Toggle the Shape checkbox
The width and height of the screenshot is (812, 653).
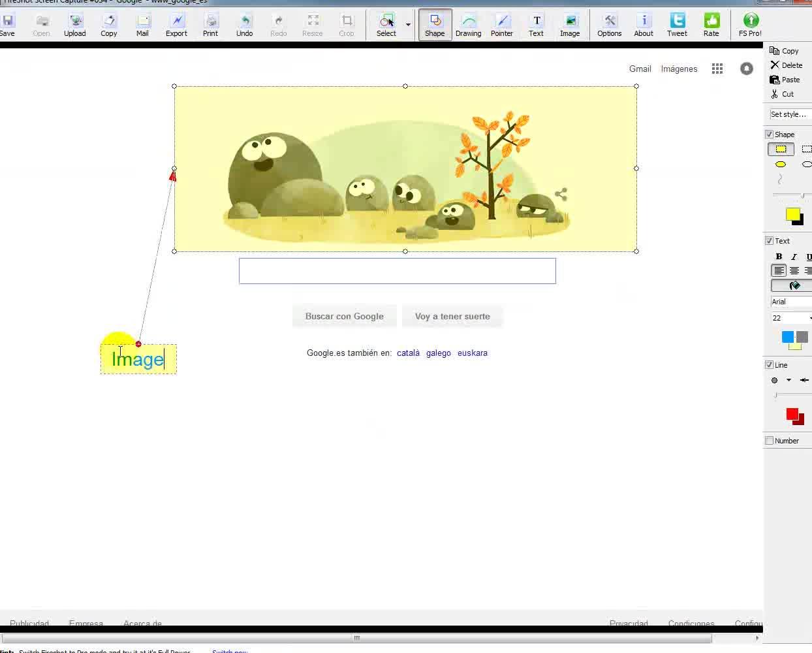pyautogui.click(x=769, y=134)
